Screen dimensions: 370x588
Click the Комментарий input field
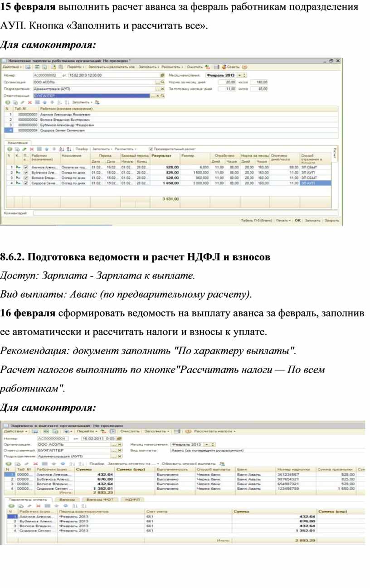click(x=185, y=212)
